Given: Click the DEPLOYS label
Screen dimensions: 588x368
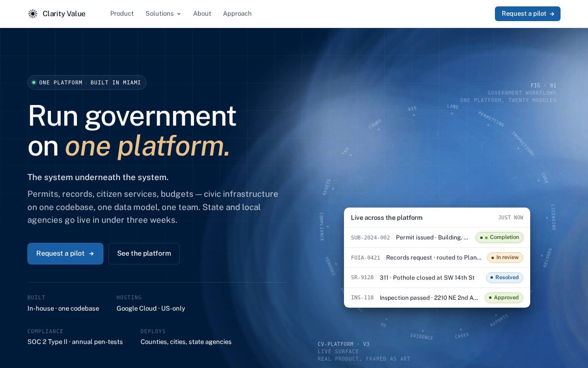Looking at the screenshot, I should [x=153, y=332].
